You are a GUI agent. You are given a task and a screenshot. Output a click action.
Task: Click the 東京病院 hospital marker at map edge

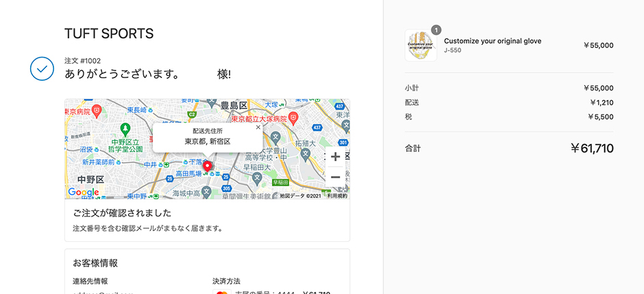(x=97, y=110)
